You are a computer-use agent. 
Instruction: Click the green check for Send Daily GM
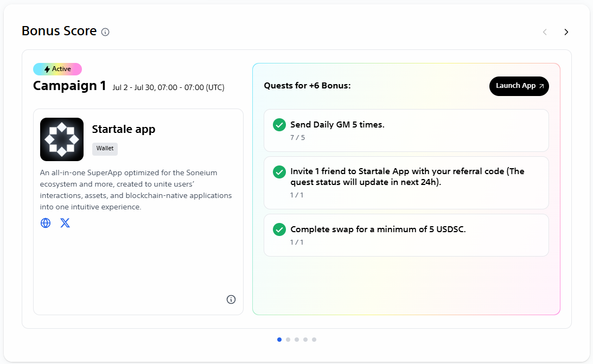(x=279, y=125)
